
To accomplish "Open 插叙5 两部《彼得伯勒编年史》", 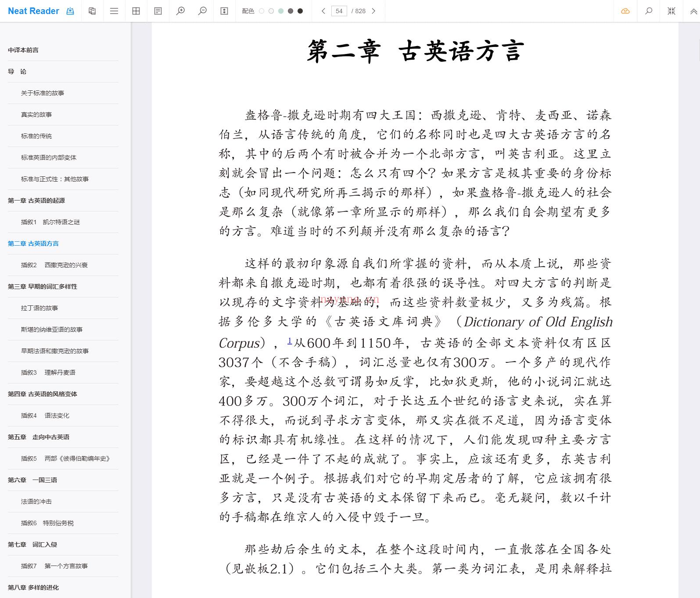I will pos(65,458).
